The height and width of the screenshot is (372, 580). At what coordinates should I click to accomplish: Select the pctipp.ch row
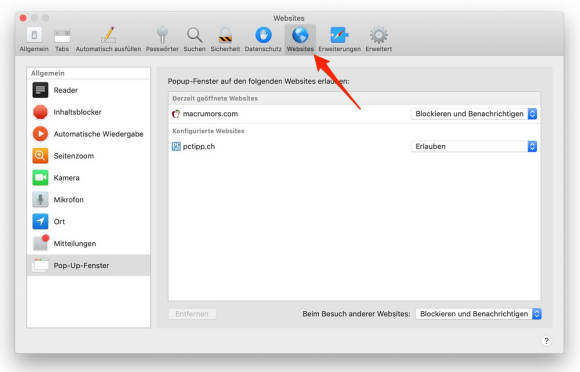354,146
